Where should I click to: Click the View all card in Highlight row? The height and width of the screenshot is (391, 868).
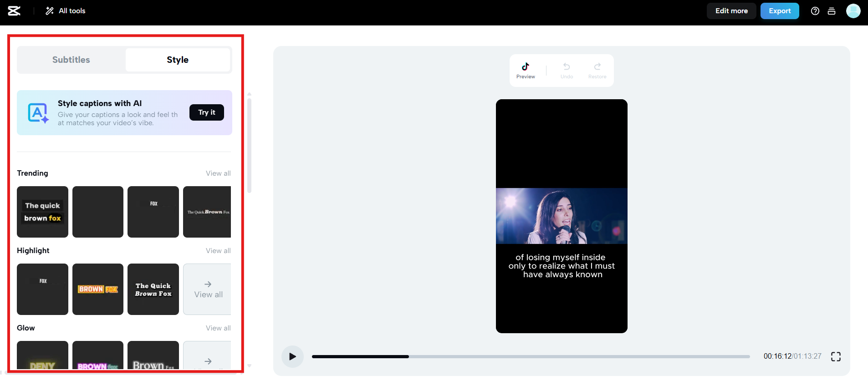point(207,289)
